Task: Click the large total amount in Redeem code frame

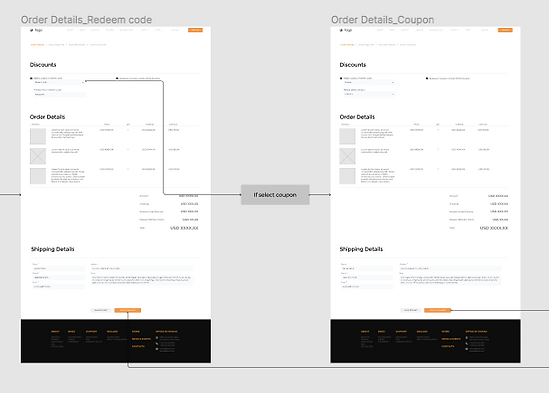Action: point(184,228)
